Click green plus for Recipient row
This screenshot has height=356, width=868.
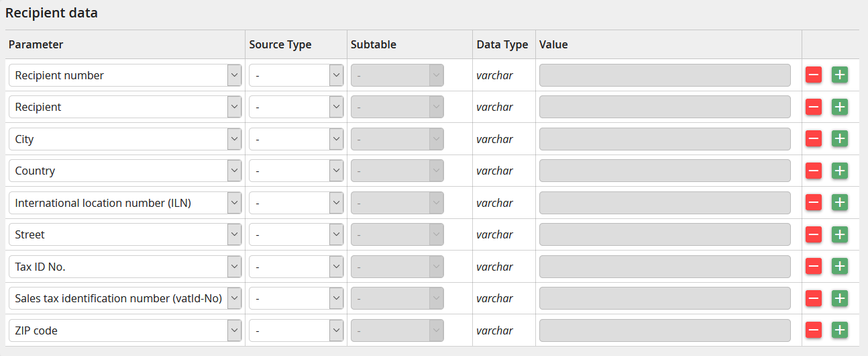pos(840,107)
